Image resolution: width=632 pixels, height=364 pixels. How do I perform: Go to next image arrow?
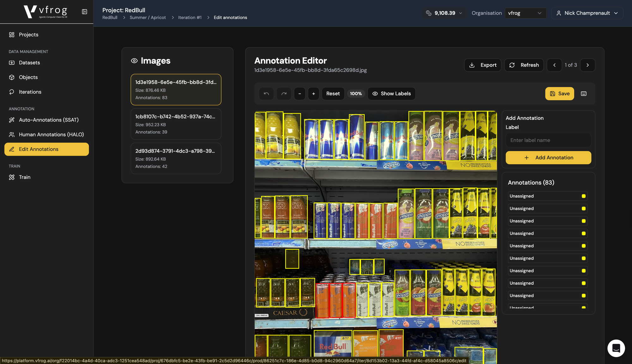(x=587, y=65)
